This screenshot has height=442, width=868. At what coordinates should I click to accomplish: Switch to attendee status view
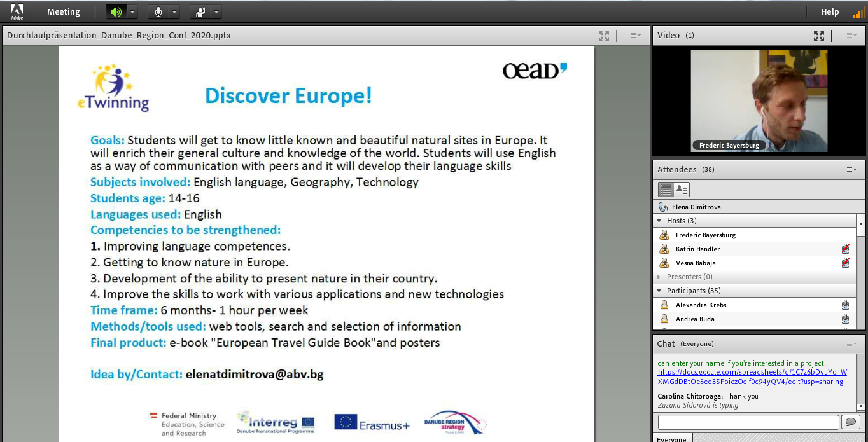tap(682, 190)
